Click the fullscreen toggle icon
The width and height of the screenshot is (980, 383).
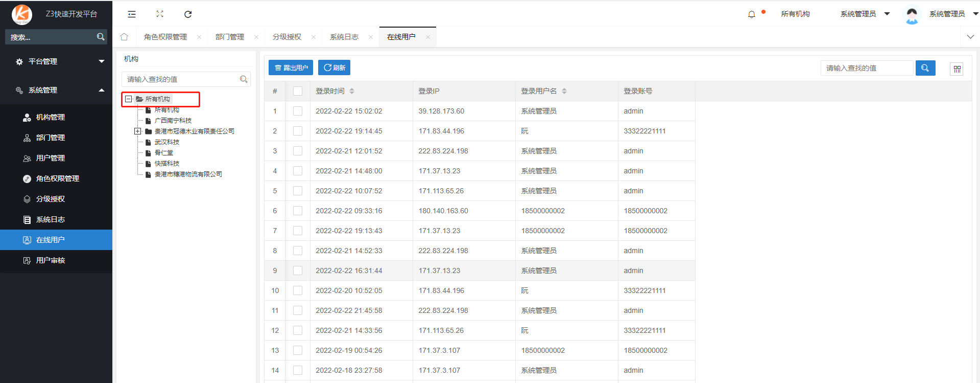(x=160, y=14)
